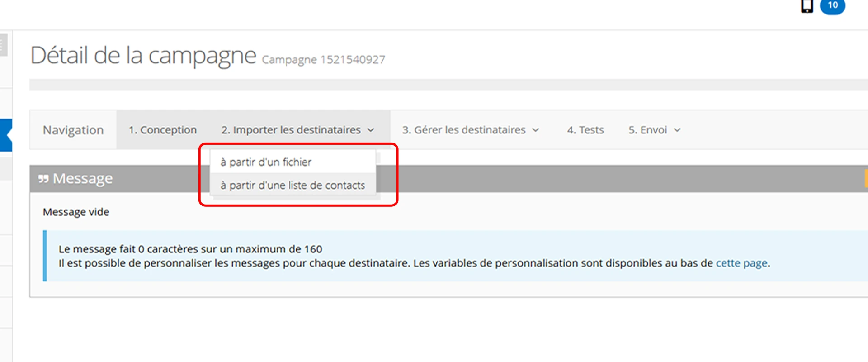Click the quote icon in Message header

coord(43,179)
